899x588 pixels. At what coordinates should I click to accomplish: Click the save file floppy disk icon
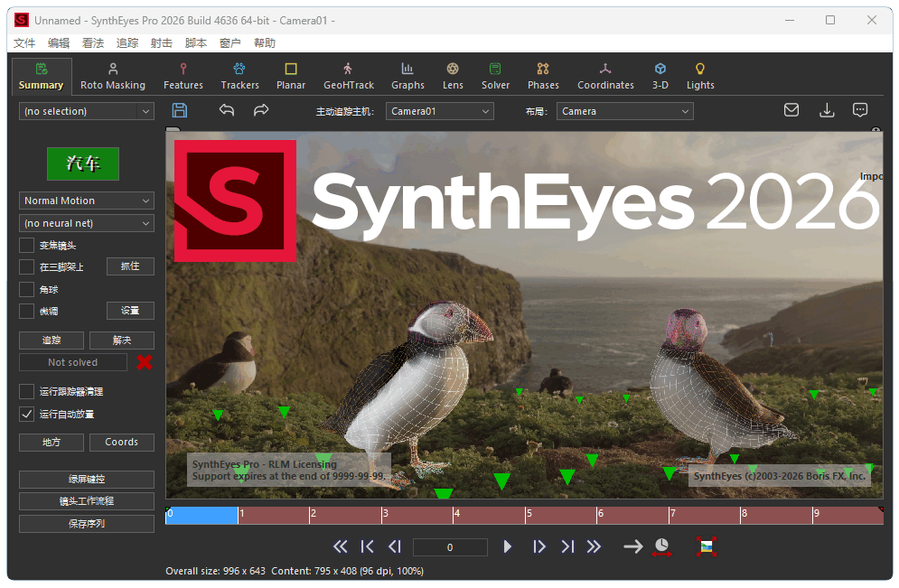click(x=180, y=110)
